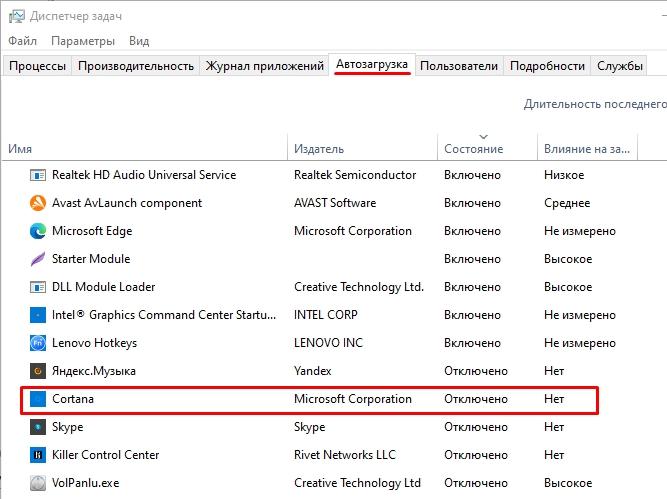Sort by the Имя column header
The image size is (667, 499).
point(145,149)
